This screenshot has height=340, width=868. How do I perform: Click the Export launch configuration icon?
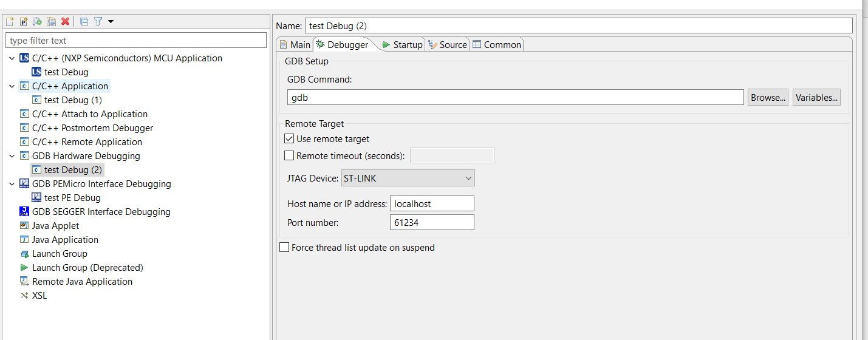pos(38,21)
